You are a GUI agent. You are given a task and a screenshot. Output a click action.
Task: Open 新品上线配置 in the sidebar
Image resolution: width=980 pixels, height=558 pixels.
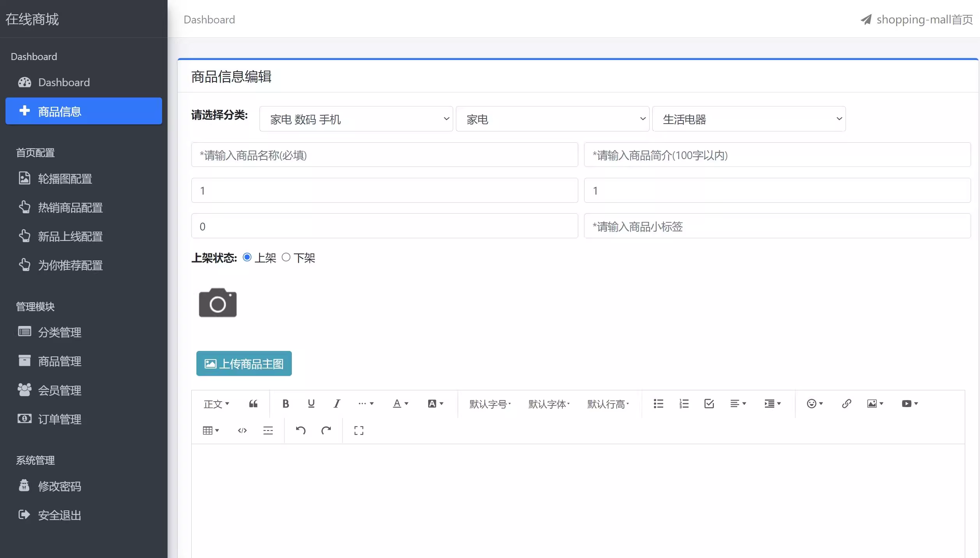click(x=84, y=236)
